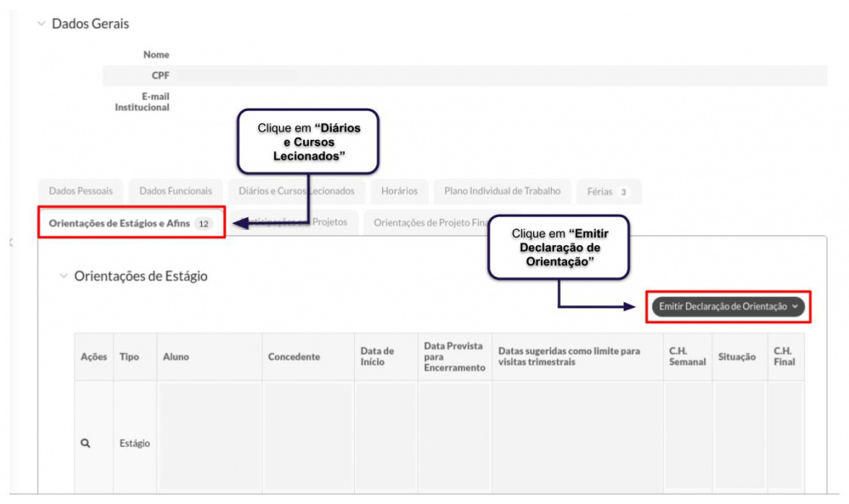The height and width of the screenshot is (504, 849).
Task: Click the C.H. Semanal column header
Action: coord(688,356)
